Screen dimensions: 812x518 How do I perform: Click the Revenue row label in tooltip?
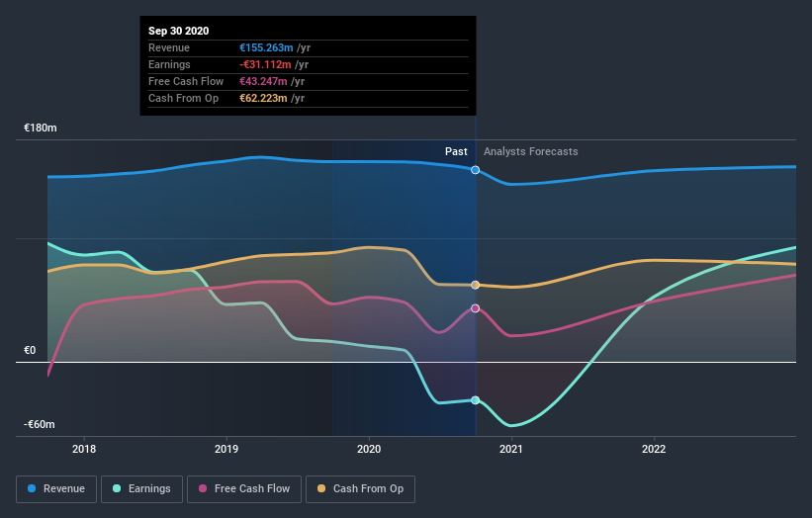pos(169,47)
